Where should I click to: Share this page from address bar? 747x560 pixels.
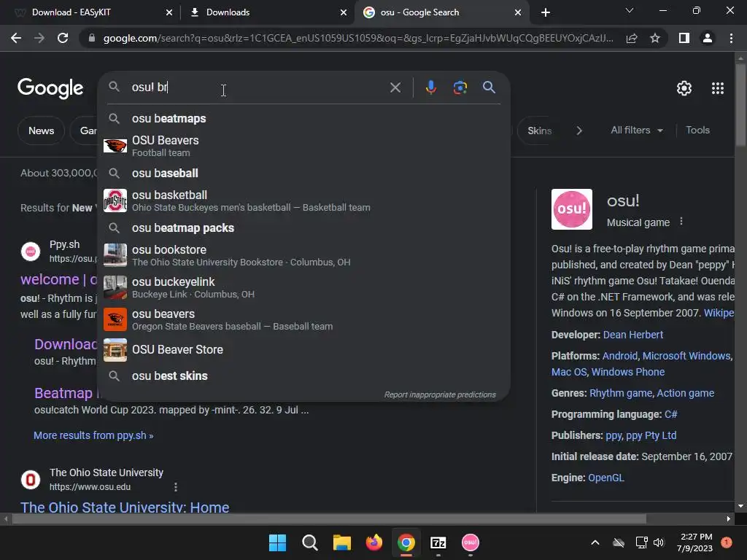point(632,38)
